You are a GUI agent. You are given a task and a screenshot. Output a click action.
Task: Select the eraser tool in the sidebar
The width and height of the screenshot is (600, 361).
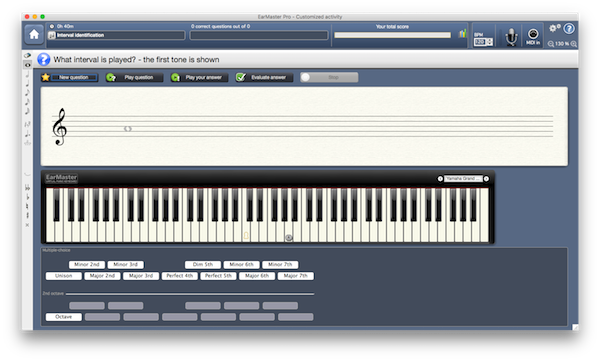[28, 56]
